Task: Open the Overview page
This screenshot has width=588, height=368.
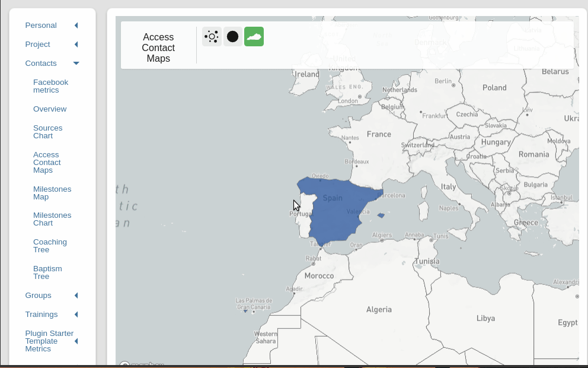Action: coord(50,109)
